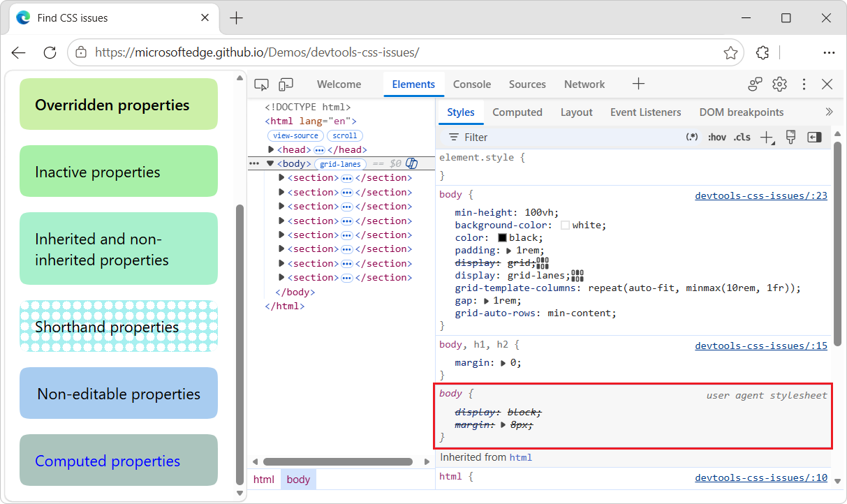
Task: Open black color swatch
Action: point(503,237)
